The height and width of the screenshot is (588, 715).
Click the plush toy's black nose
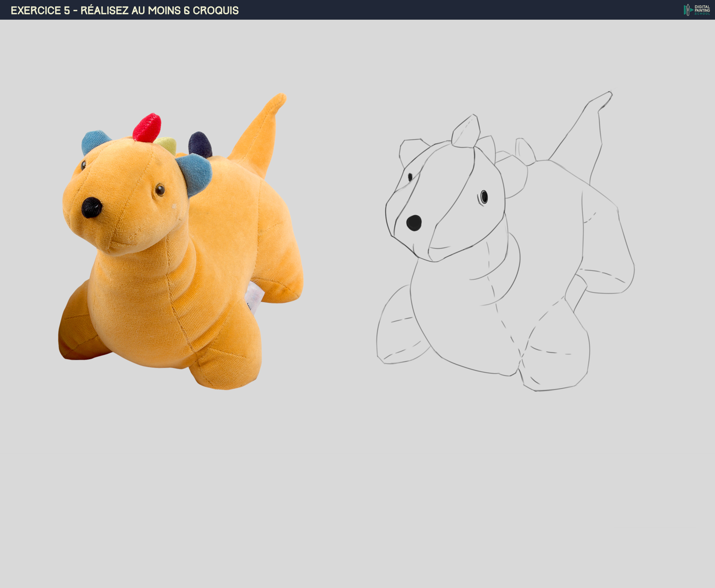tap(91, 207)
